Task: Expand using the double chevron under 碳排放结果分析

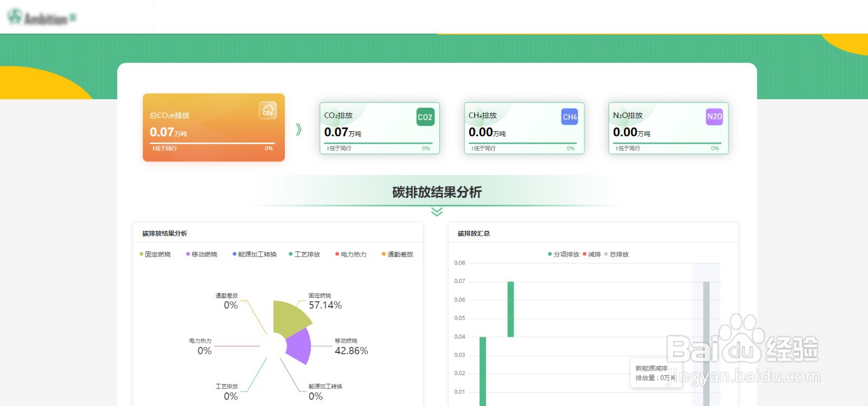Action: (437, 211)
